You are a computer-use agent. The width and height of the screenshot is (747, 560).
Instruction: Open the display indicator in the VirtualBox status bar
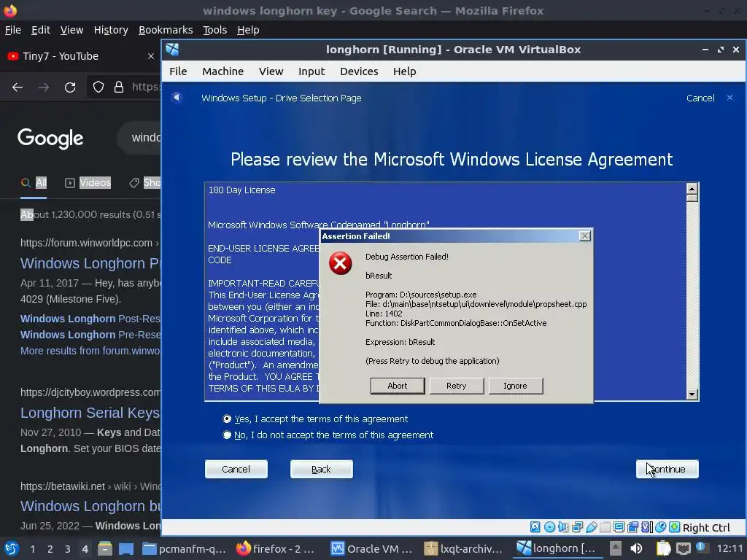[x=619, y=527]
